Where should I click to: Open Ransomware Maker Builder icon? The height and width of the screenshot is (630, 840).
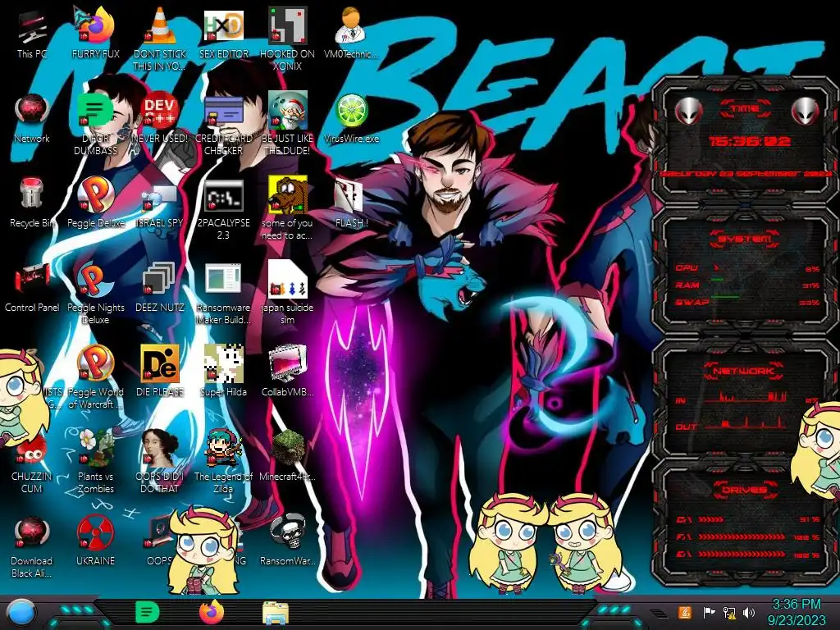tap(224, 294)
